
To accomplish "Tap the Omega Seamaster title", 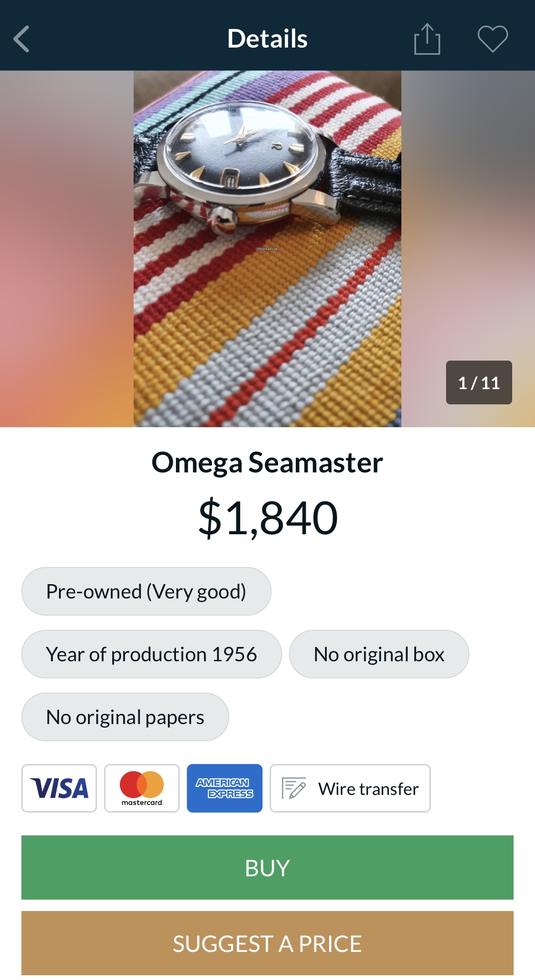I will [267, 462].
